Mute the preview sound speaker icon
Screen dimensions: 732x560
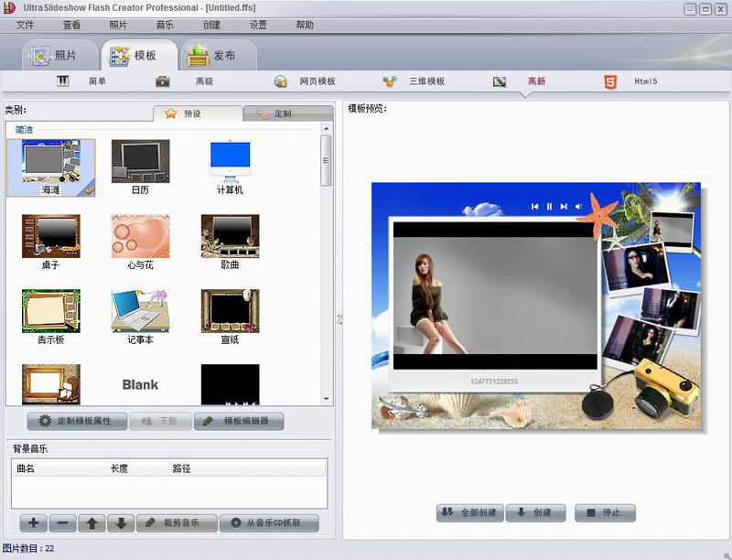(578, 207)
